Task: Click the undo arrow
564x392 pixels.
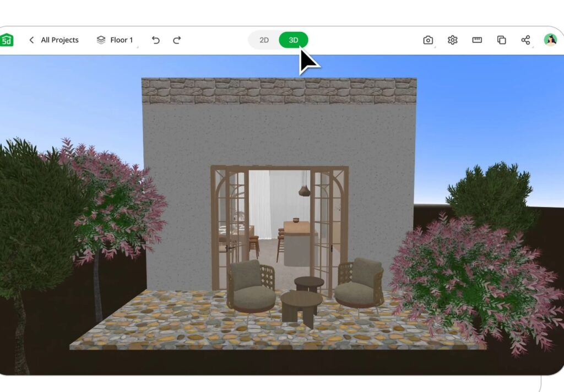Action: (x=156, y=40)
